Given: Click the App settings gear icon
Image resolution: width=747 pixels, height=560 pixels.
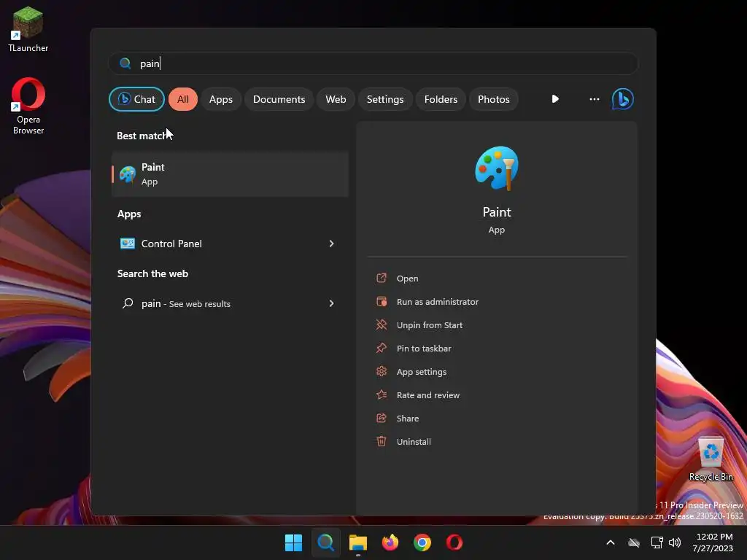Looking at the screenshot, I should pos(382,371).
